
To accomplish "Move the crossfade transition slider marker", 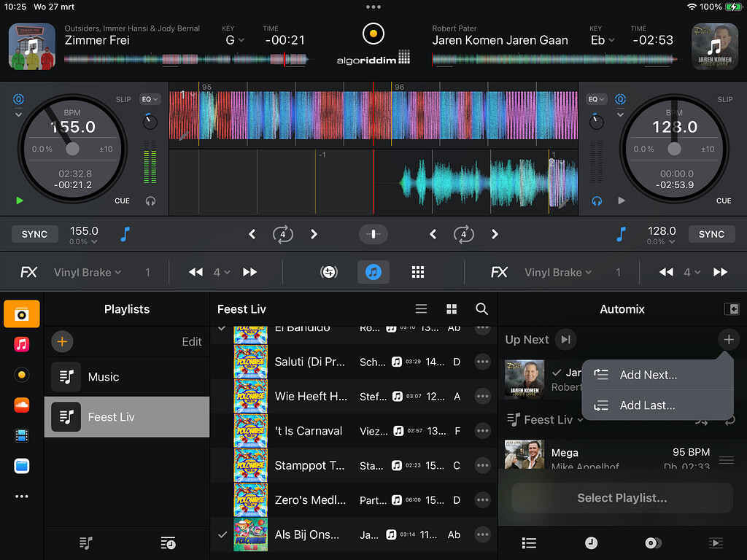I will 373,234.
